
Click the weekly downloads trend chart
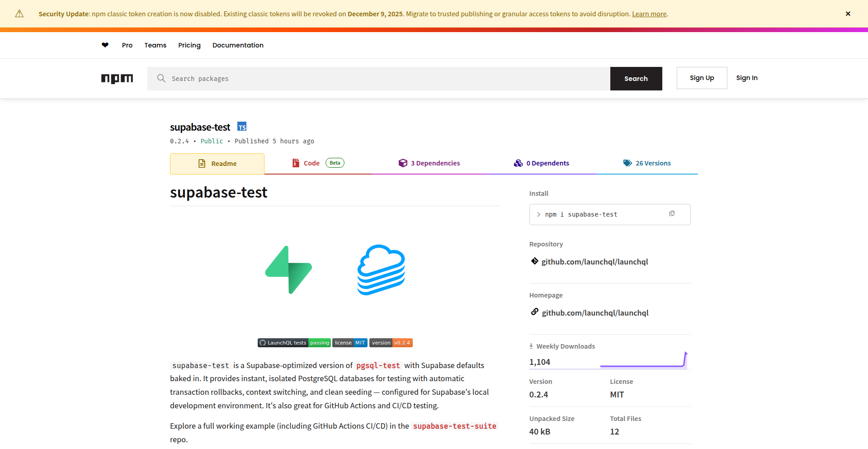pyautogui.click(x=644, y=362)
